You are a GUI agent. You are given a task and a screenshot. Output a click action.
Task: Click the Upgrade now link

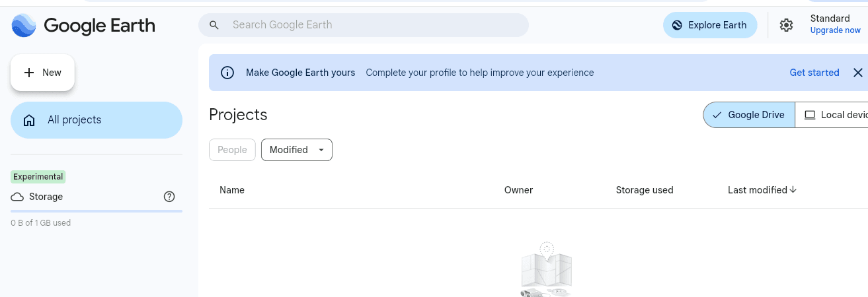tap(836, 30)
